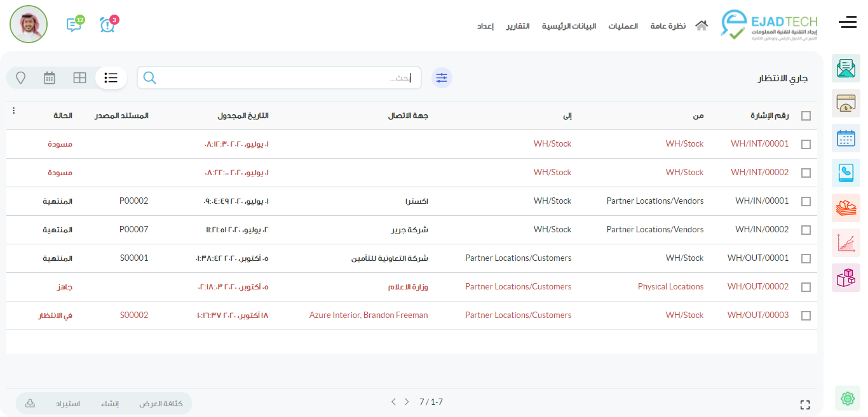Switch to map location view

point(21,78)
